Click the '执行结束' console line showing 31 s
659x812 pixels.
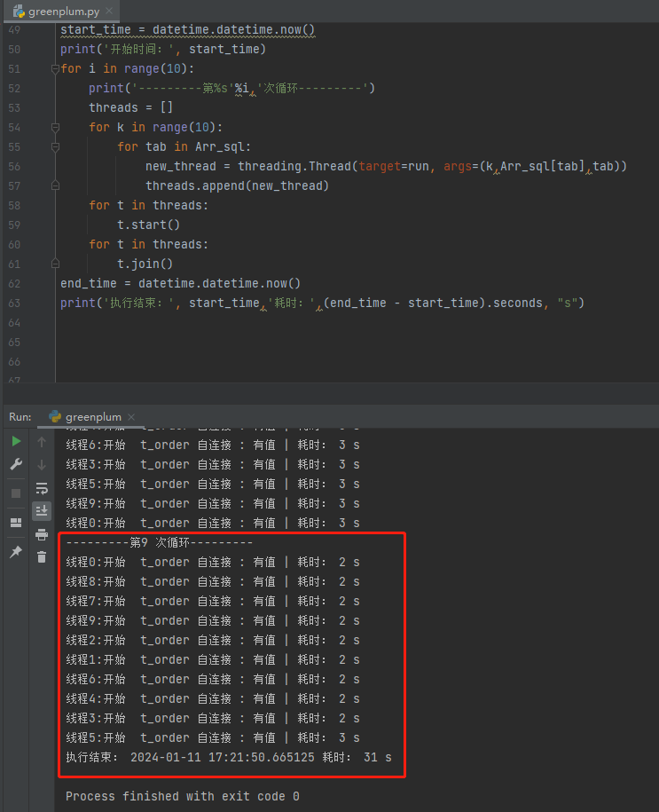tap(228, 757)
